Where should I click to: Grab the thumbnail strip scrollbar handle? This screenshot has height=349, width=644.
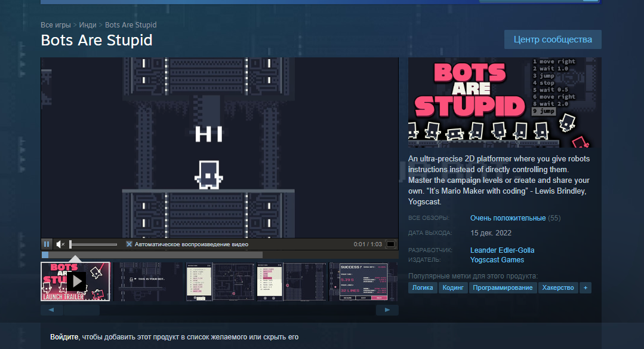point(82,310)
